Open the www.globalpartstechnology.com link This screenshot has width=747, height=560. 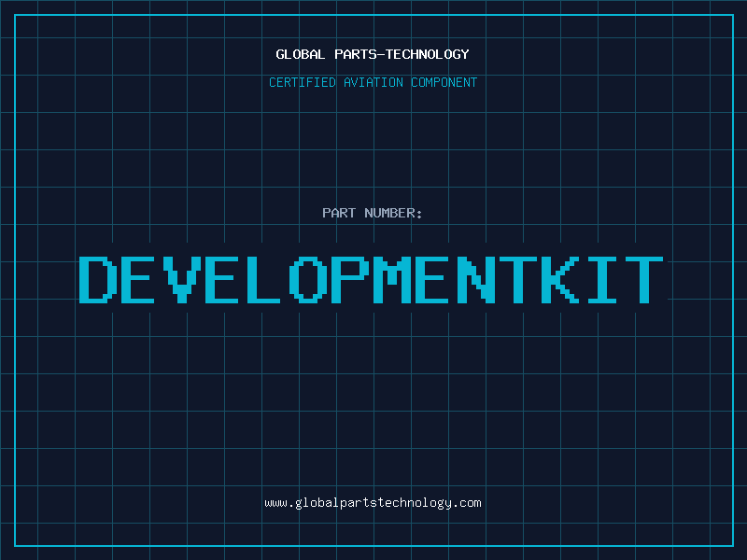tap(373, 503)
